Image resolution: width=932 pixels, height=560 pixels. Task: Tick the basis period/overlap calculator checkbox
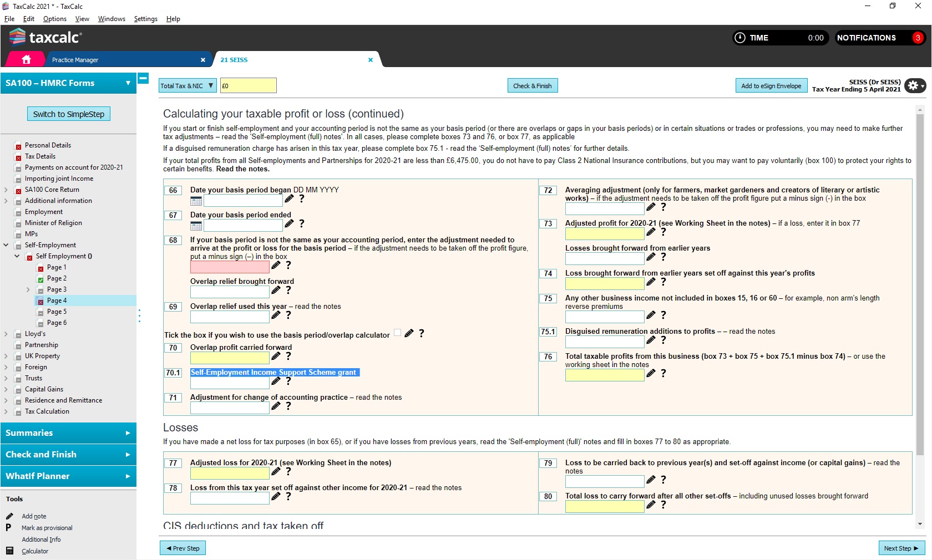pos(397,333)
